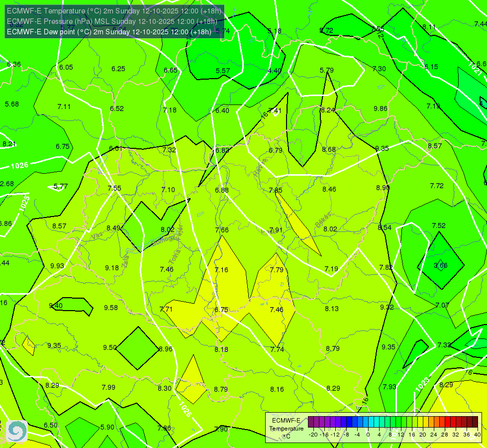This screenshot has width=487, height=448.
Task: Click the 6.61 temperature value
Action: tap(116, 148)
